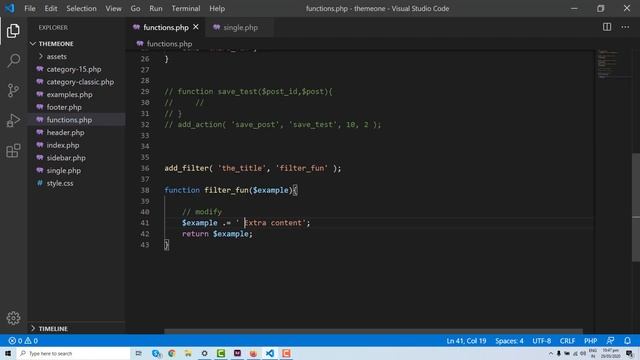Show hidden system tray icons

551,353
